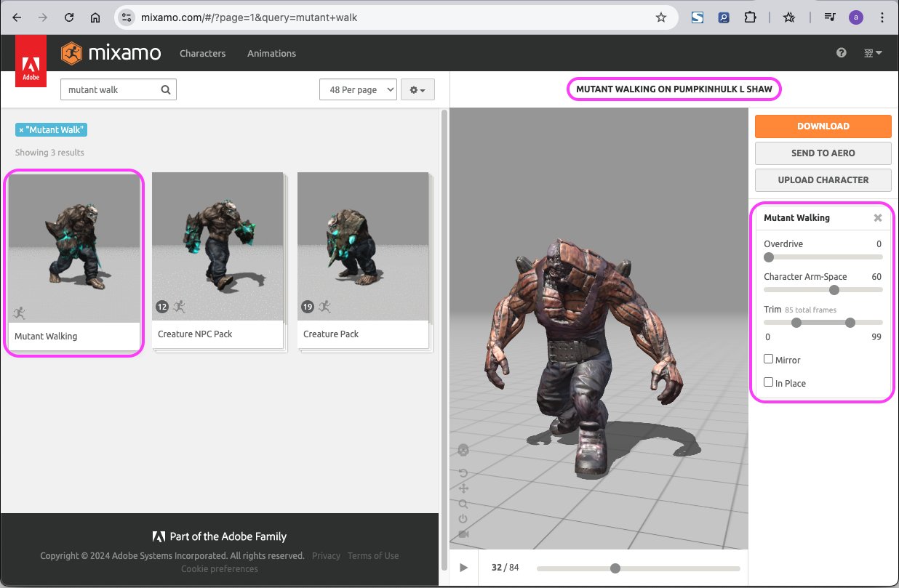Open the Privacy link
Screen dimensions: 899x588
pyautogui.click(x=326, y=556)
